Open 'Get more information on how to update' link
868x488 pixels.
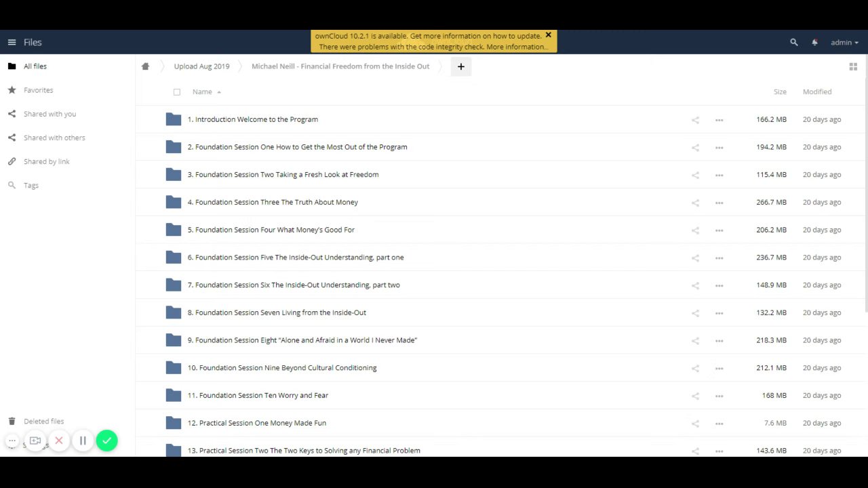pyautogui.click(x=476, y=36)
